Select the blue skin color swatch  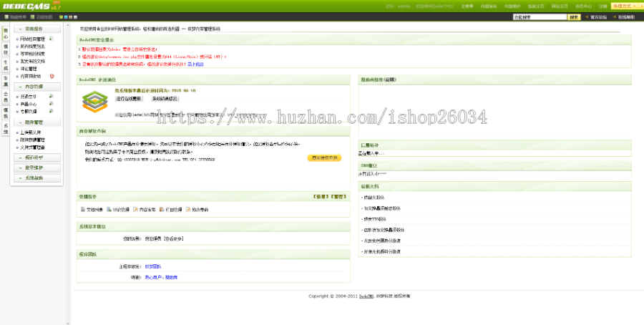(x=66, y=17)
